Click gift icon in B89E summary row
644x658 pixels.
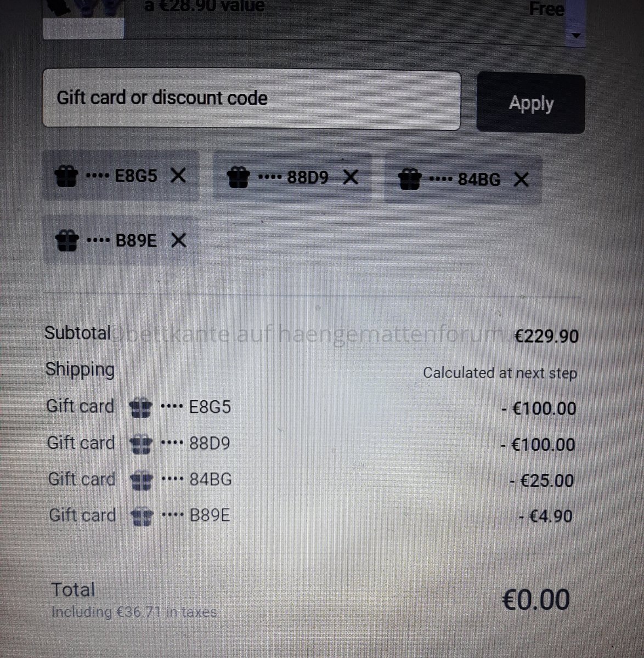(x=142, y=517)
